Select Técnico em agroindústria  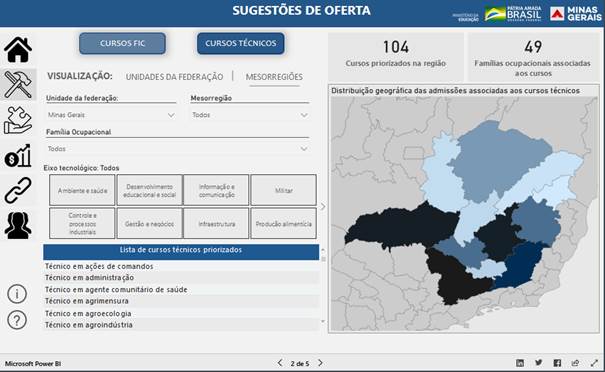coord(88,325)
